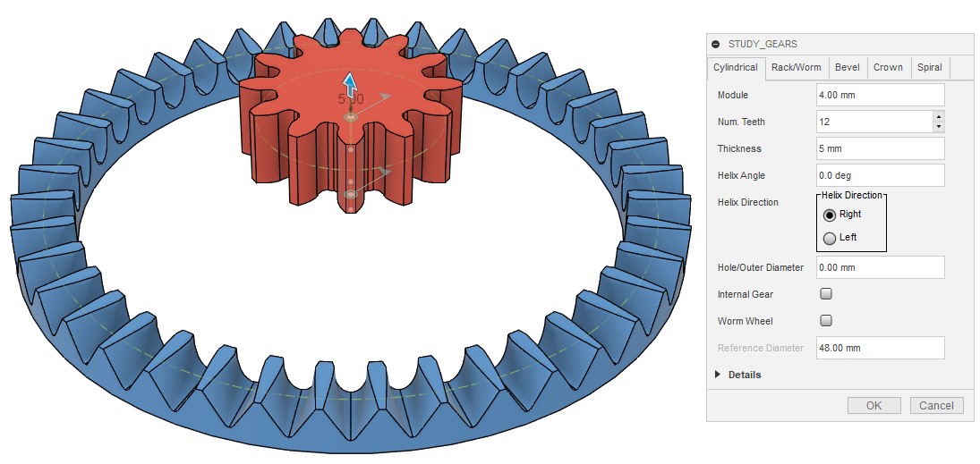The image size is (980, 464).
Task: Collapse the STUDY_GEARS dialog panel
Action: pyautogui.click(x=715, y=44)
